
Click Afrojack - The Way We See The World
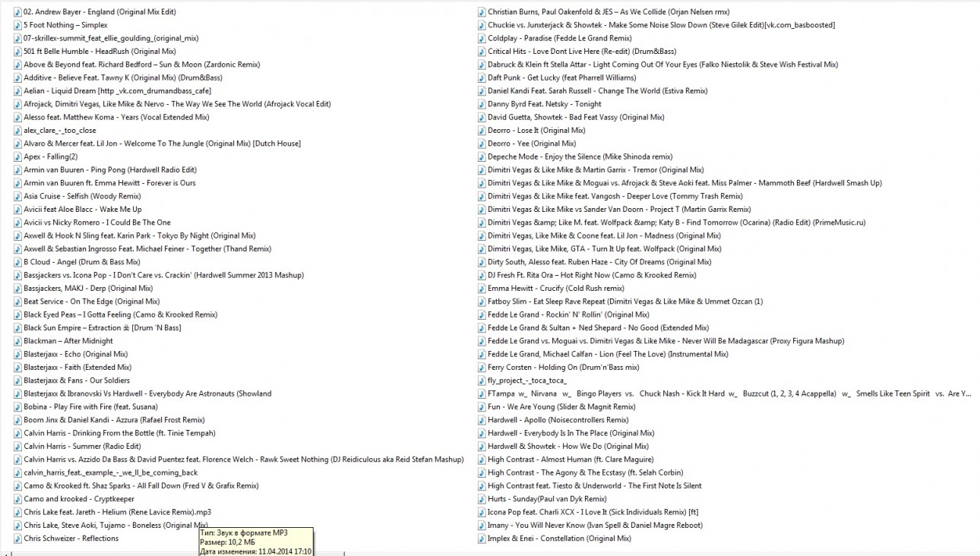pyautogui.click(x=177, y=104)
